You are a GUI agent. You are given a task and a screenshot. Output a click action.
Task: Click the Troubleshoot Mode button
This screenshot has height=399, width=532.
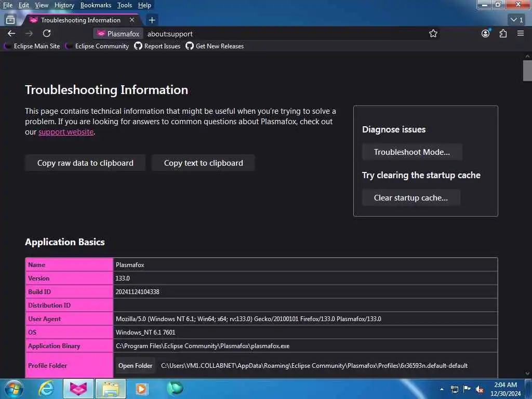click(412, 152)
